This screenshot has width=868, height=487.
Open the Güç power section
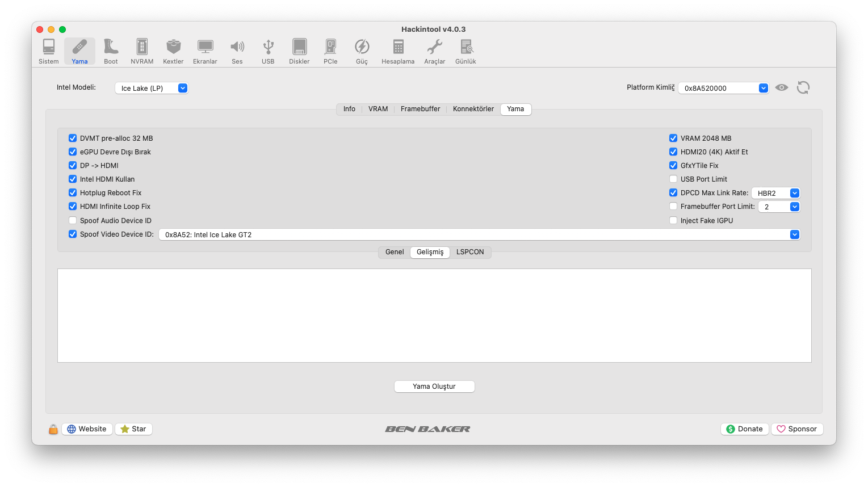point(362,51)
